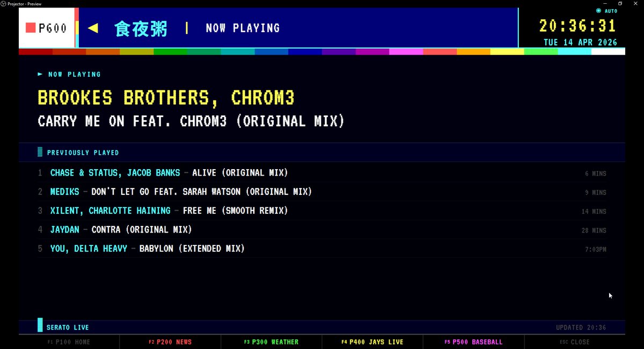Click ESC CLOSE in bottom bar
The image size is (644, 349).
[575, 342]
